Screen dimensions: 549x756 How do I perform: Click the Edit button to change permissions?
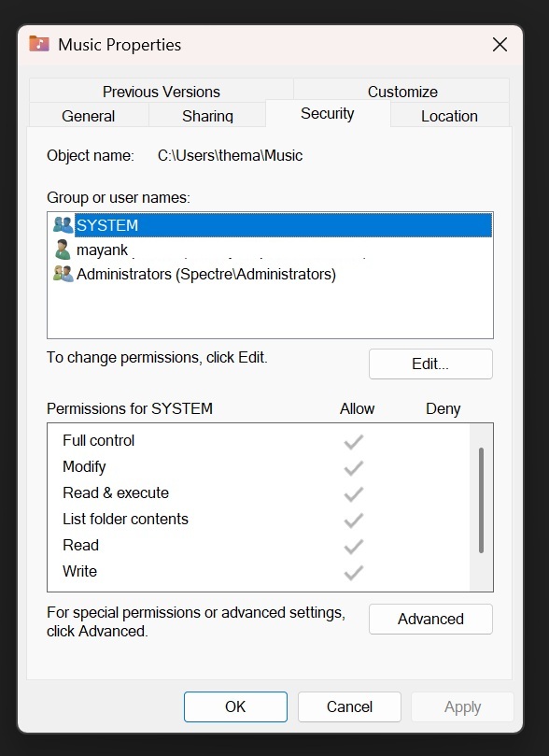429,364
